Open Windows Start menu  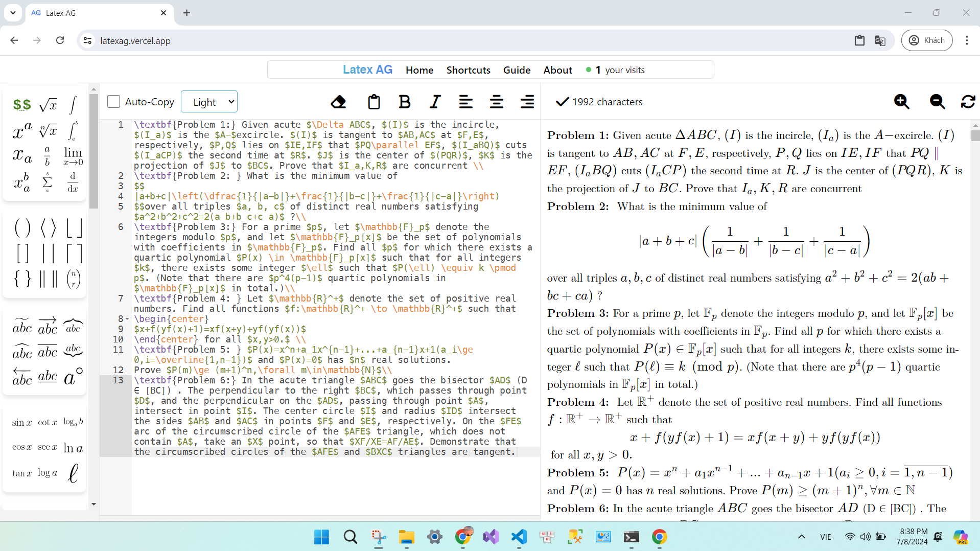pyautogui.click(x=321, y=537)
